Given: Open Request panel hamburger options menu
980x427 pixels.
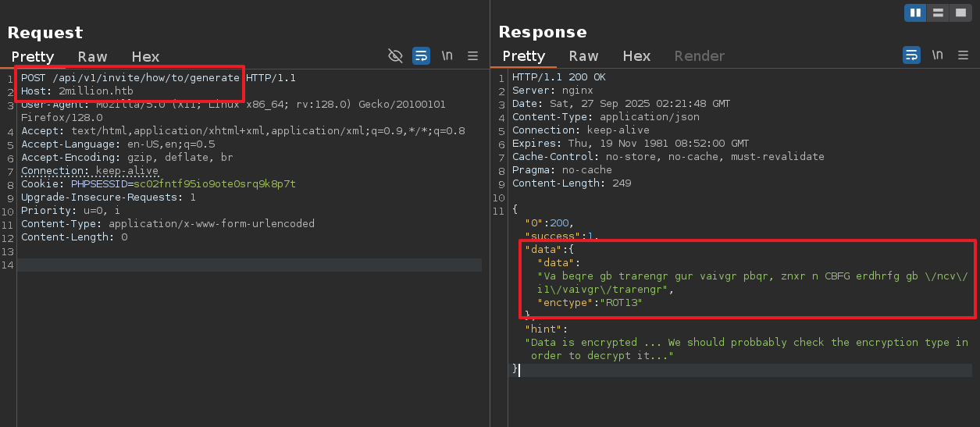Looking at the screenshot, I should click(x=472, y=55).
